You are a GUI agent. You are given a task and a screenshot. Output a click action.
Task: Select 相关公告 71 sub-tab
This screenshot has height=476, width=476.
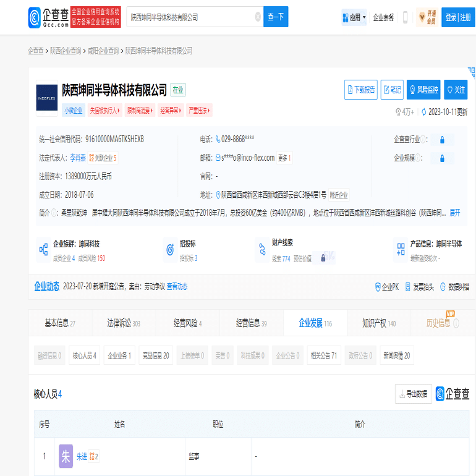(324, 355)
